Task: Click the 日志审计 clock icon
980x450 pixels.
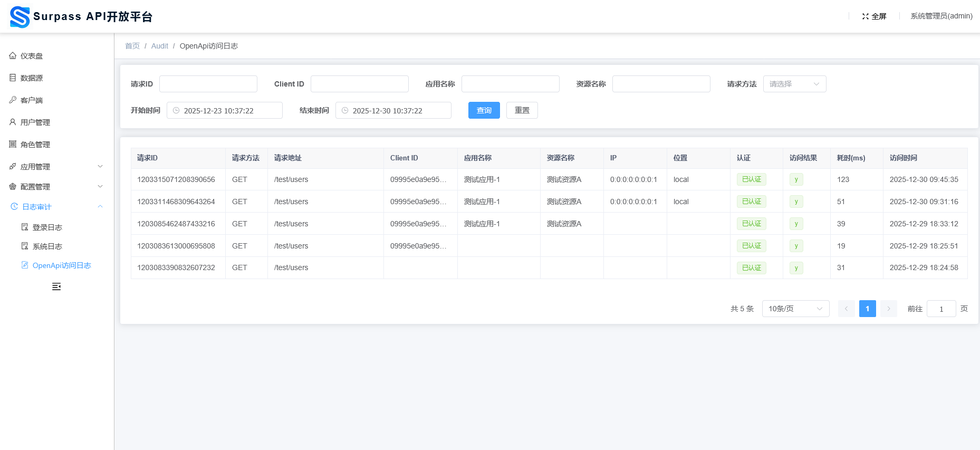Action: pos(14,206)
